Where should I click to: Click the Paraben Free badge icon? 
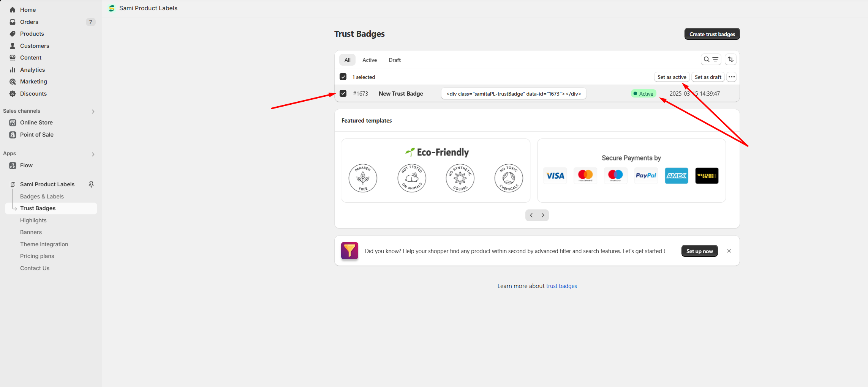tap(363, 178)
